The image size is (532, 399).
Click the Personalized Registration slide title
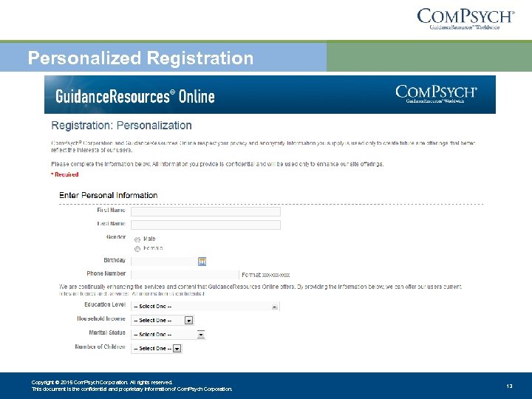(x=140, y=58)
